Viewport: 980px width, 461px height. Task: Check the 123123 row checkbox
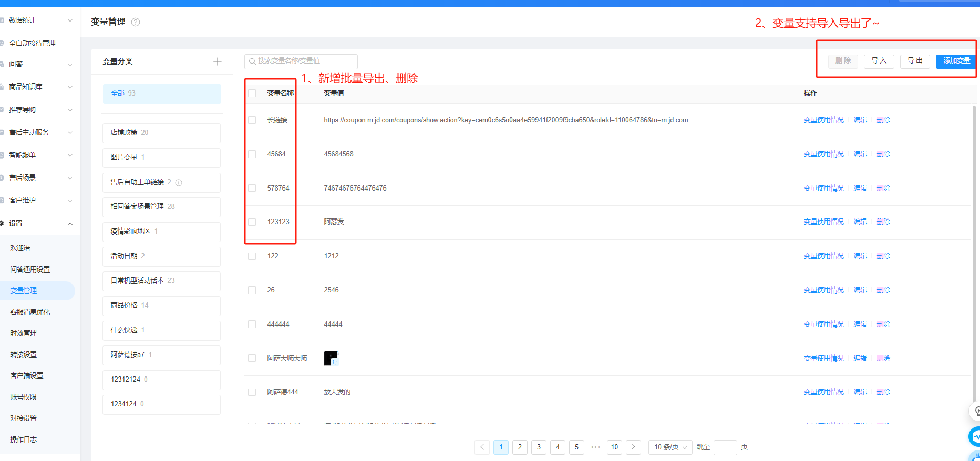(x=252, y=222)
